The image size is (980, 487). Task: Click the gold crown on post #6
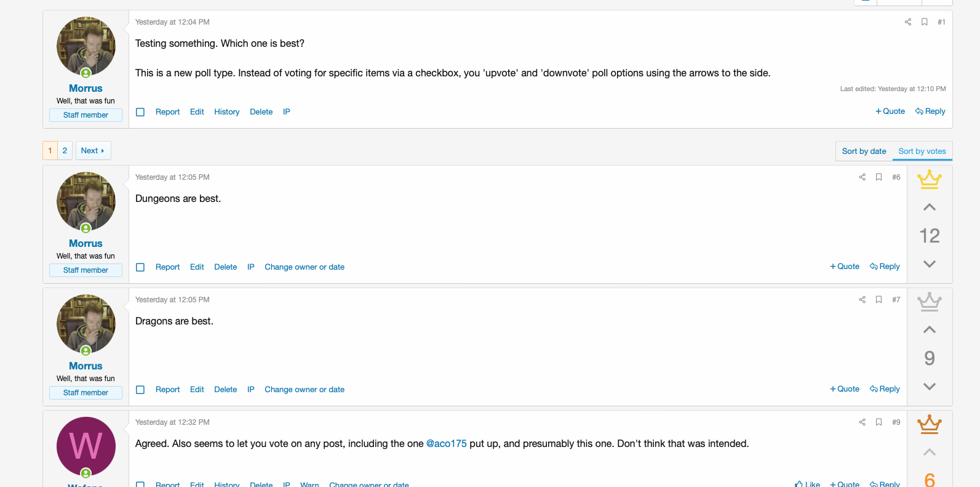[929, 179]
